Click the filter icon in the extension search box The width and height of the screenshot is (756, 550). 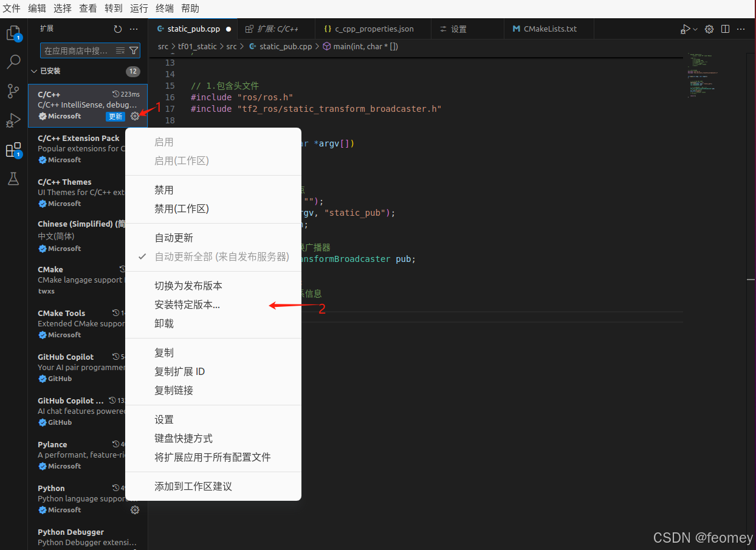[x=134, y=50]
